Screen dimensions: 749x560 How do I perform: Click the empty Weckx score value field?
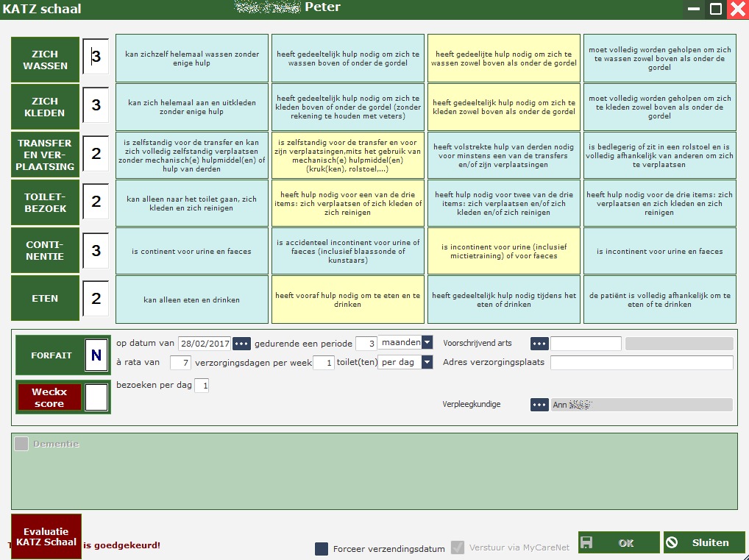(x=96, y=397)
